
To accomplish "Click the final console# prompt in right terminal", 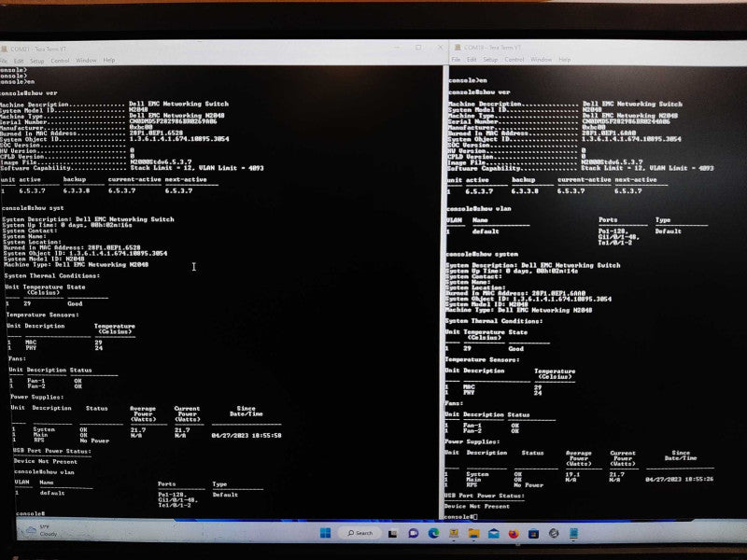I will click(459, 517).
